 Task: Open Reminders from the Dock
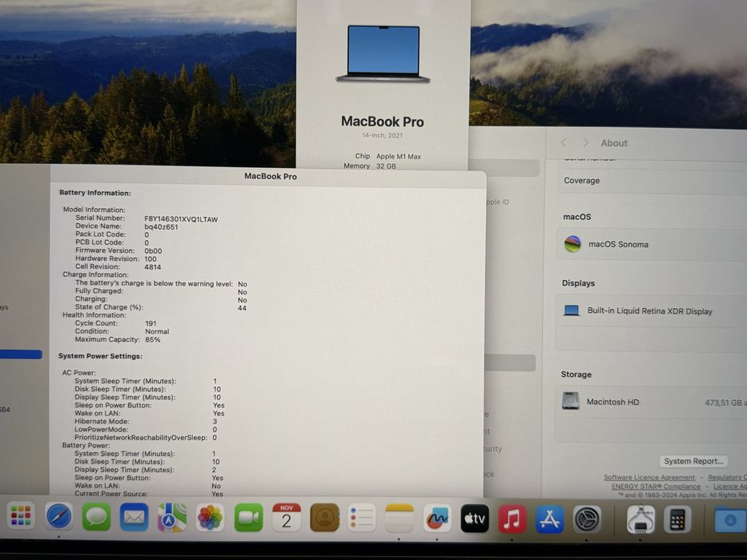(362, 518)
